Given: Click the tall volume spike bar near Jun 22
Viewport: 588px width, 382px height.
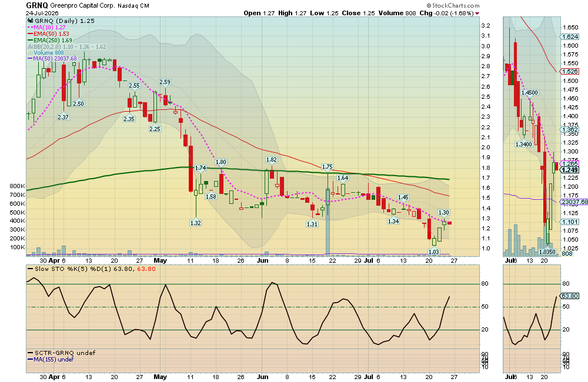Looking at the screenshot, I should (x=328, y=222).
